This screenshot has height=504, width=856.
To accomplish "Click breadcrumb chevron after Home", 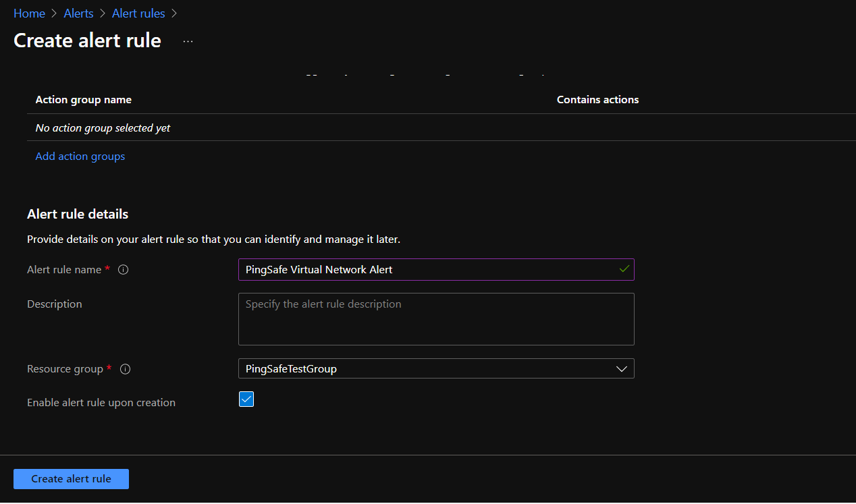I will point(55,13).
